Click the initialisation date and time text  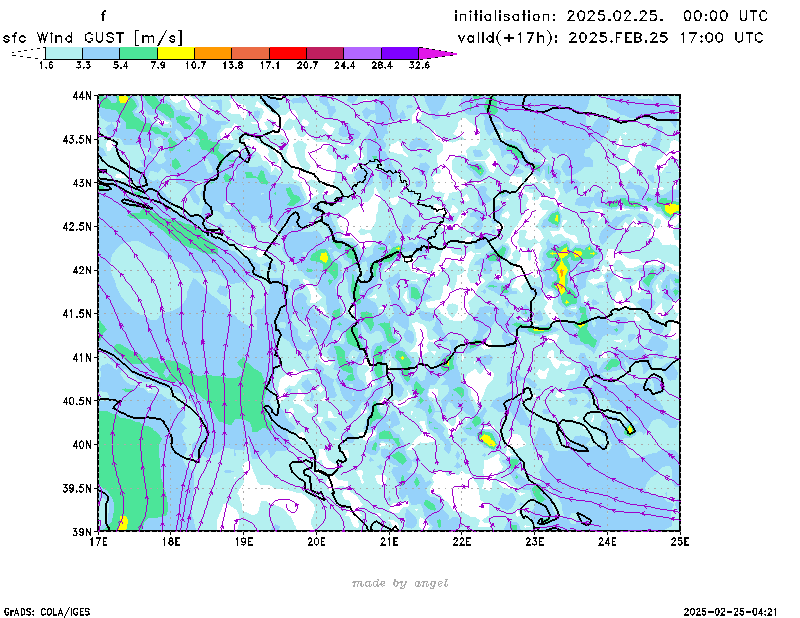610,16
